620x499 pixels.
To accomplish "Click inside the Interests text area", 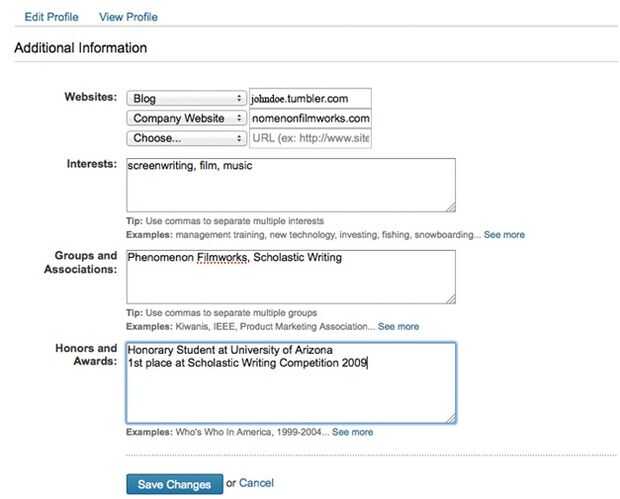I will coord(290,185).
